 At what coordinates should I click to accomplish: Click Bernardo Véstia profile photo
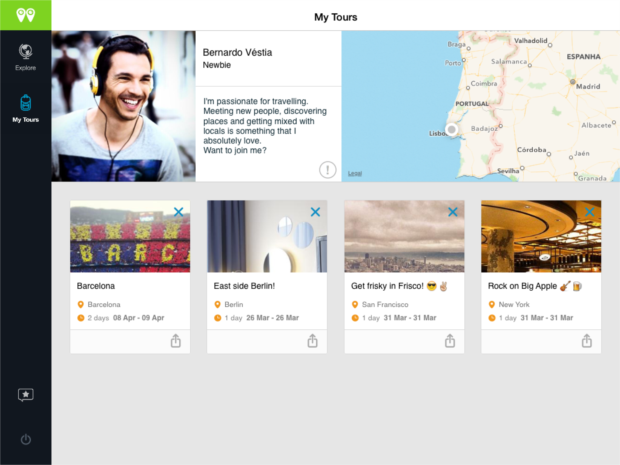click(x=123, y=106)
